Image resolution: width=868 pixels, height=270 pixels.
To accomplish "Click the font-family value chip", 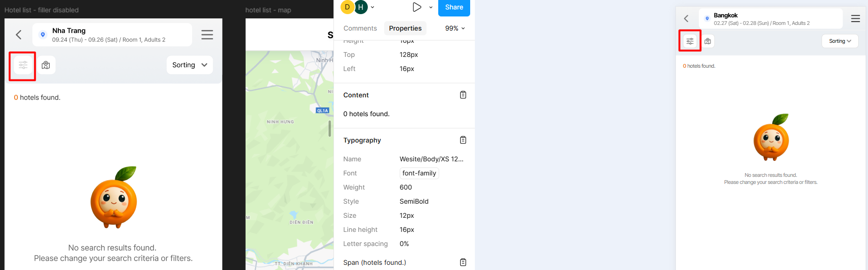I will pyautogui.click(x=419, y=173).
